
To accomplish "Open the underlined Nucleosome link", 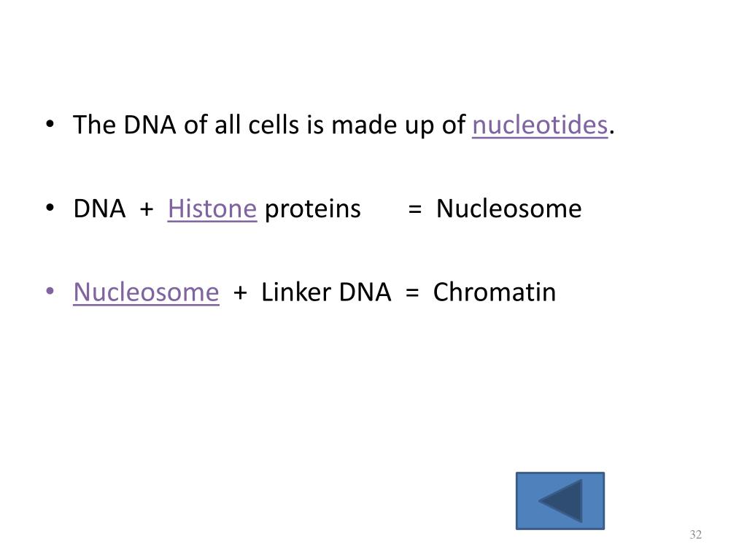I will tap(146, 292).
